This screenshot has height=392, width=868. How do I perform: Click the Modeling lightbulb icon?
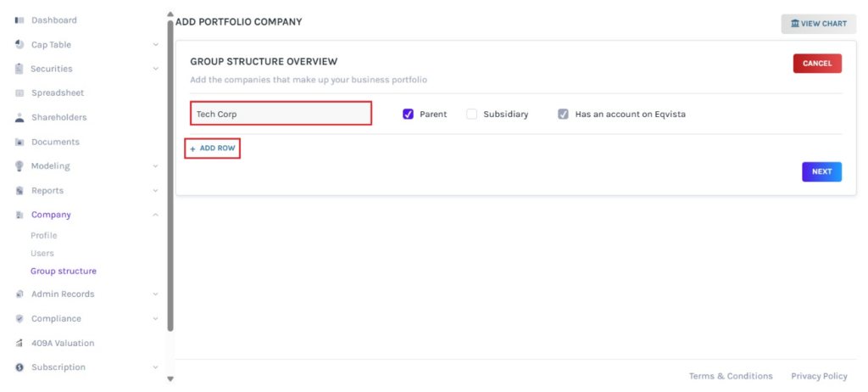[19, 166]
